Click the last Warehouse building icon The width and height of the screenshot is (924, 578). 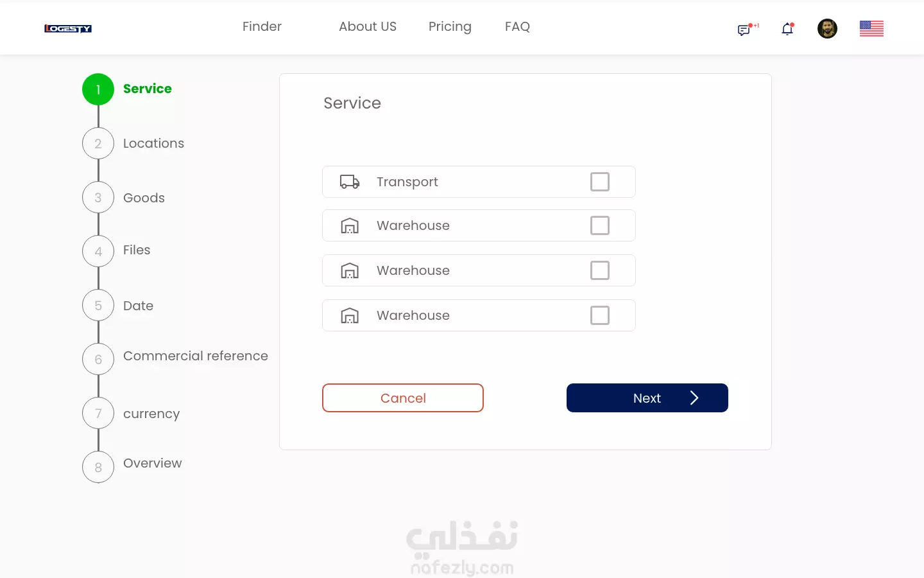350,315
